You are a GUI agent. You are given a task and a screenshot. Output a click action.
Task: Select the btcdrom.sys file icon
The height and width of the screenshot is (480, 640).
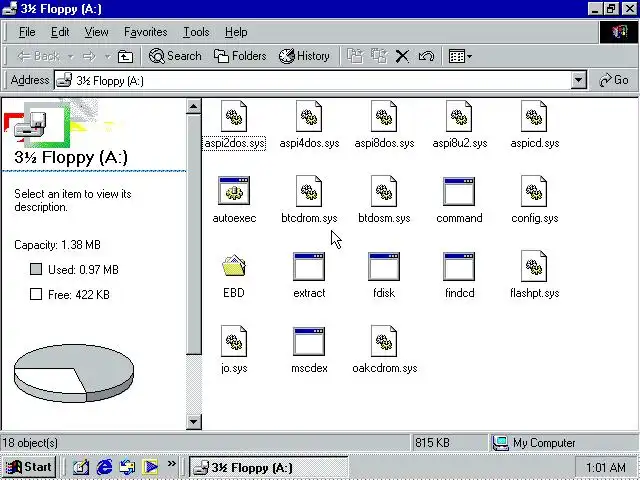309,191
